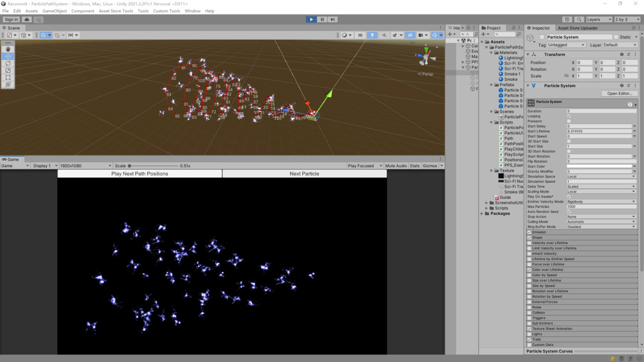Click the Start Color swatch
Viewport: 644px width, 362px height.
599,166
